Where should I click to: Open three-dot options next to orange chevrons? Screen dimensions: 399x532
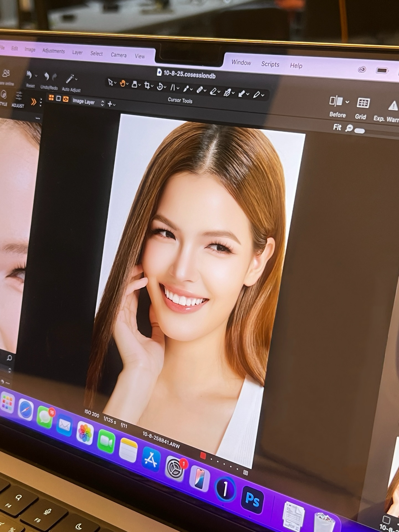(x=41, y=103)
